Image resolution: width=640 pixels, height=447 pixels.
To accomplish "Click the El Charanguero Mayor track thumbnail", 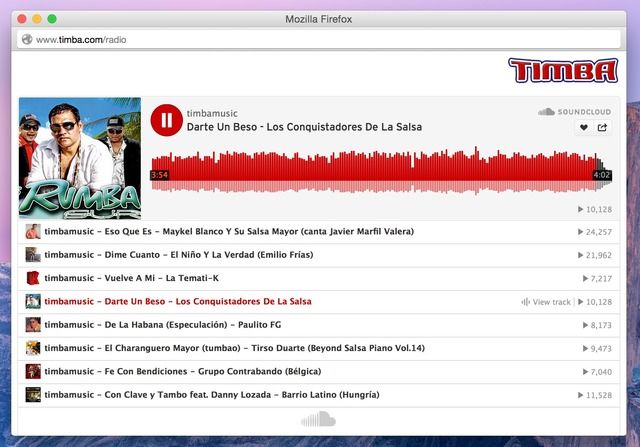I will coord(33,348).
